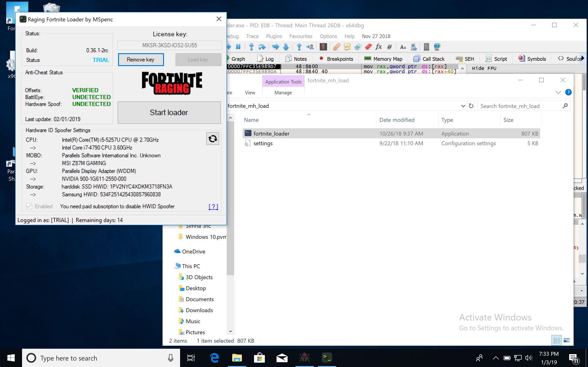Click the Scylla S icon in toolbar
588x367 pixels.
click(x=323, y=47)
